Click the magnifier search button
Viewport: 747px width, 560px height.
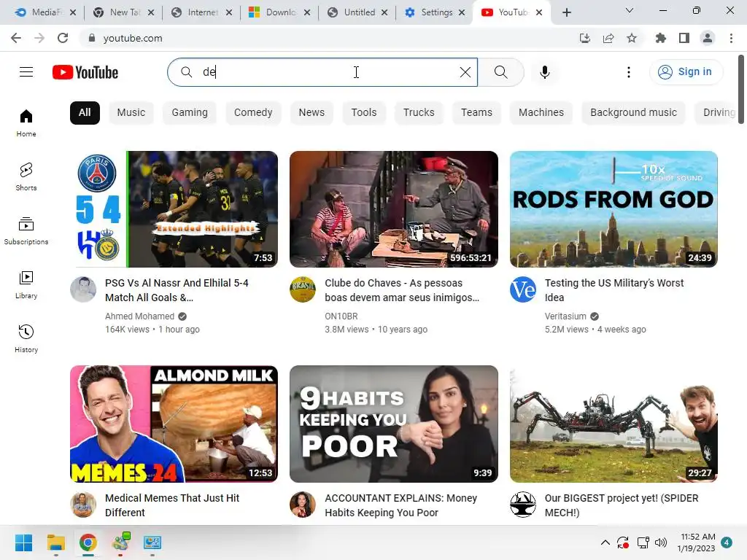click(x=500, y=72)
